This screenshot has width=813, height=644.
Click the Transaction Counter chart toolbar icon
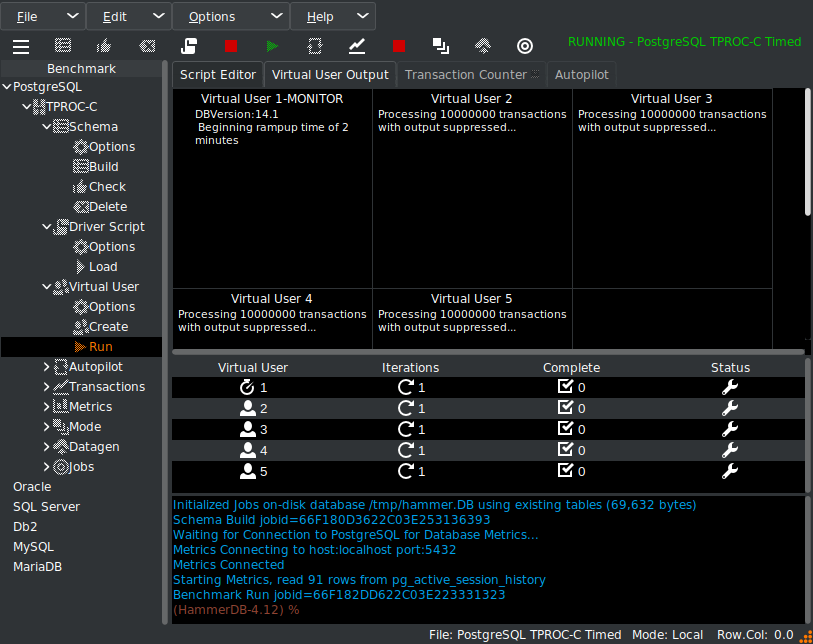pos(357,46)
